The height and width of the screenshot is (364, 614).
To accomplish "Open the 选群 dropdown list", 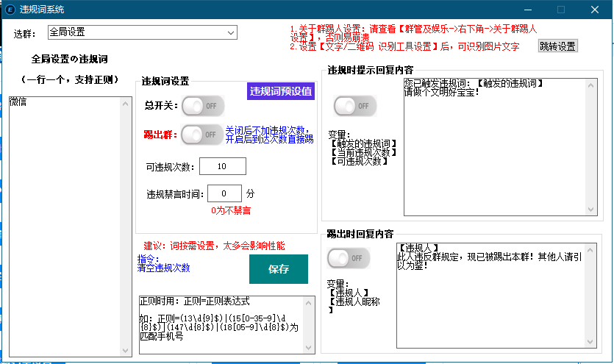I will 231,32.
